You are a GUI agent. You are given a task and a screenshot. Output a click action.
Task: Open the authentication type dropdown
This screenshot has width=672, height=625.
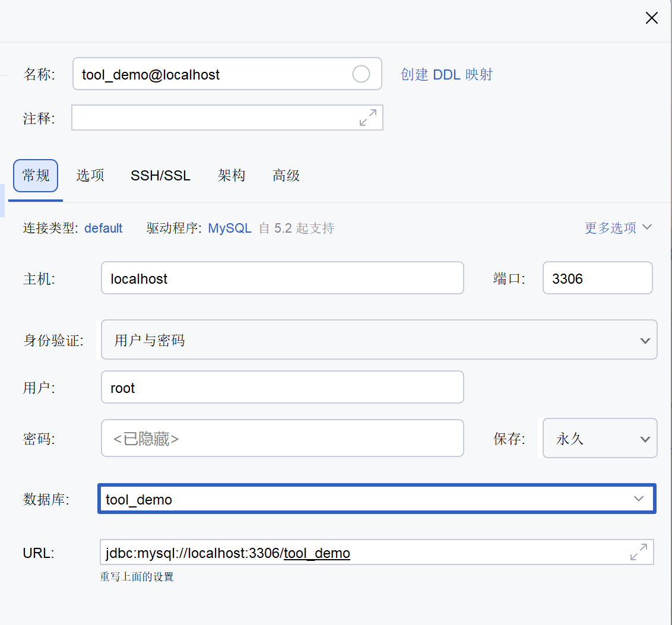(379, 340)
